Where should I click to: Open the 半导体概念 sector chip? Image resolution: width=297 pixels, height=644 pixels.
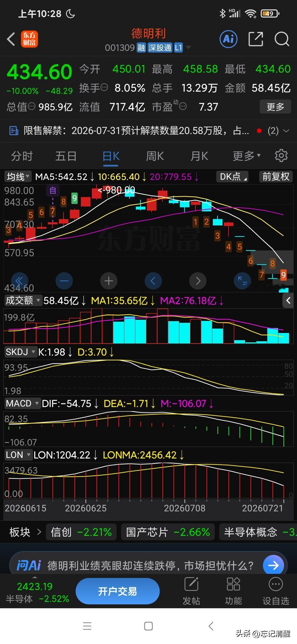click(x=258, y=532)
